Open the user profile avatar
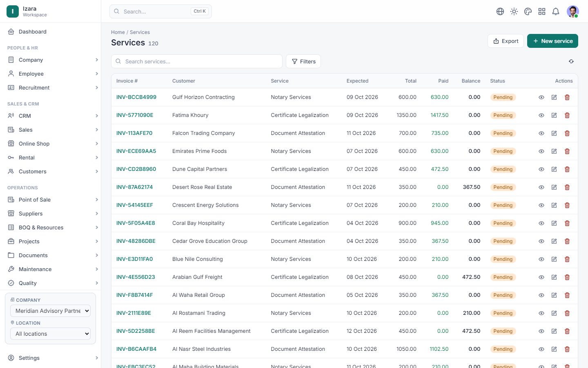This screenshot has height=368, width=588. pyautogui.click(x=573, y=11)
